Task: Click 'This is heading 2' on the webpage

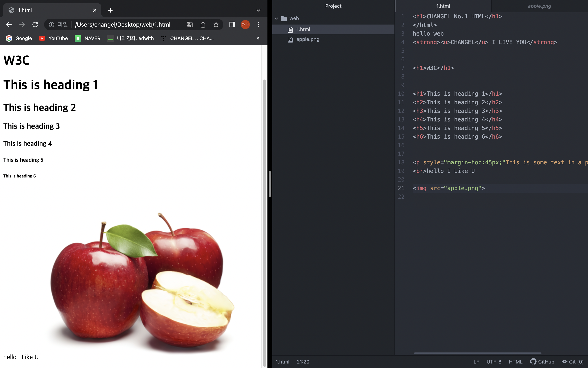Action: coord(40,107)
